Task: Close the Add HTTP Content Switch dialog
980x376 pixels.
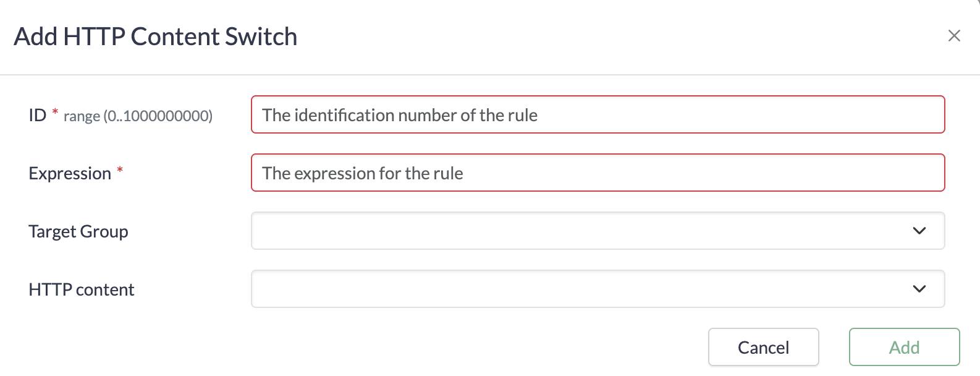Action: (x=953, y=36)
